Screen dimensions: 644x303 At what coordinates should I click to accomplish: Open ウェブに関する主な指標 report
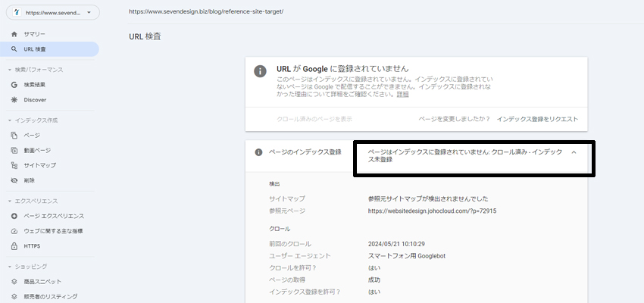click(x=55, y=231)
